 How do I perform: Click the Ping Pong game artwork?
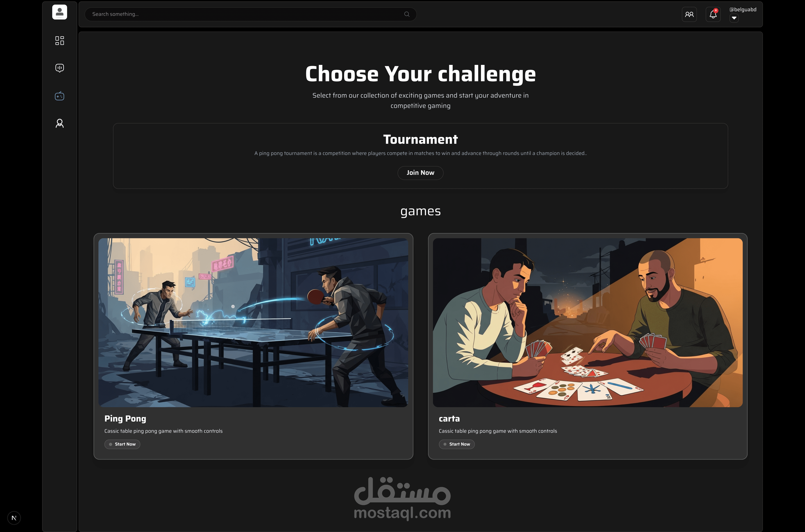tap(253, 322)
